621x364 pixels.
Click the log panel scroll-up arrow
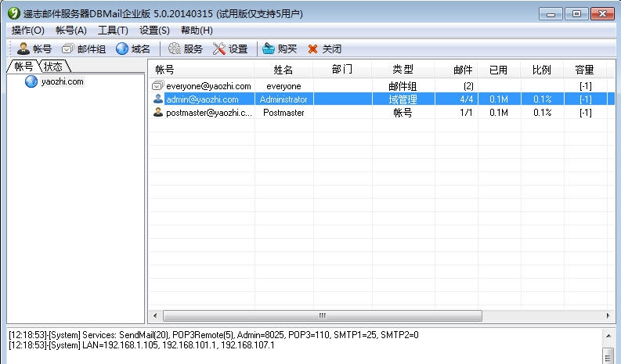(608, 336)
